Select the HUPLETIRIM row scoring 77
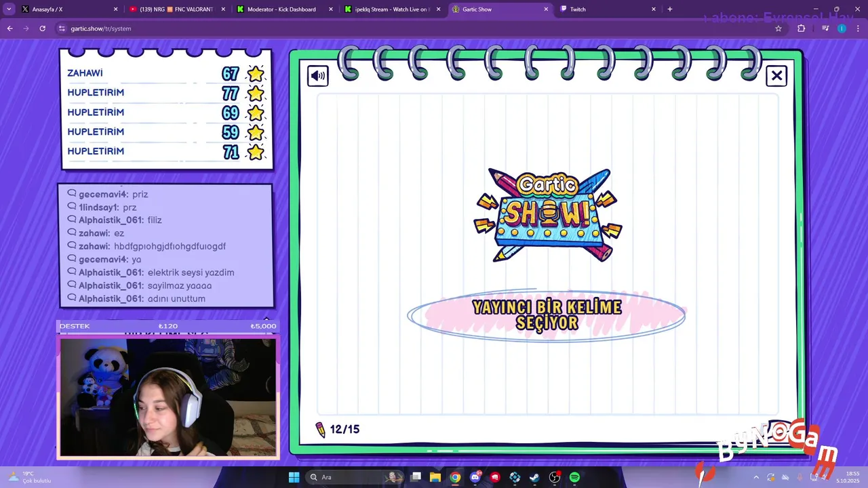 [x=166, y=93]
